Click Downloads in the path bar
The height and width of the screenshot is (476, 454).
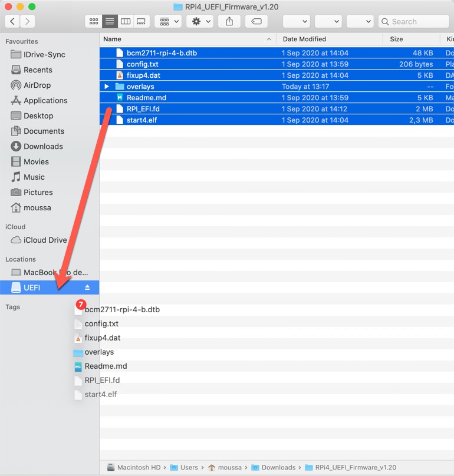pyautogui.click(x=274, y=467)
